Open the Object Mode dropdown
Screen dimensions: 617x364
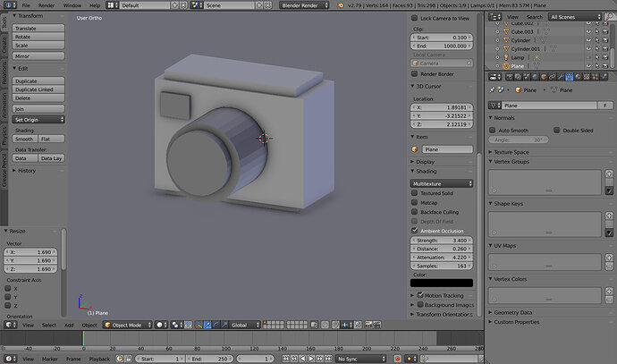pyautogui.click(x=128, y=325)
